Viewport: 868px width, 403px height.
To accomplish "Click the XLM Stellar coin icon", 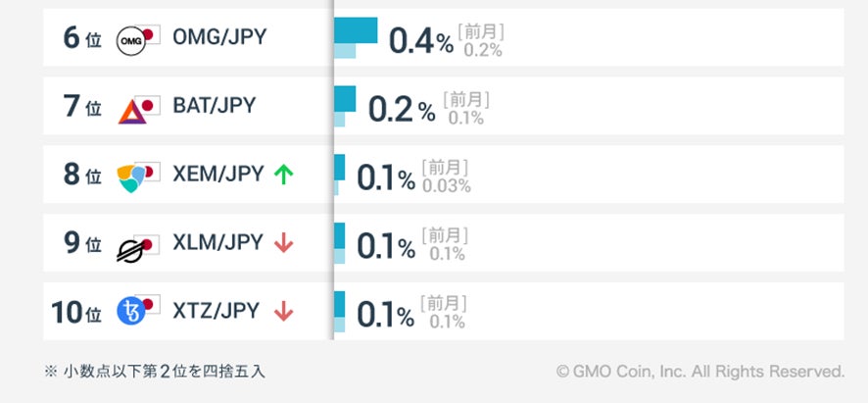I will coord(133,246).
